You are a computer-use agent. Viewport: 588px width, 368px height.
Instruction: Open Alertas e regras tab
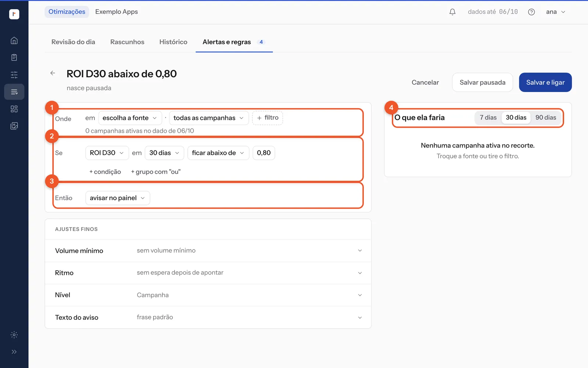click(234, 42)
